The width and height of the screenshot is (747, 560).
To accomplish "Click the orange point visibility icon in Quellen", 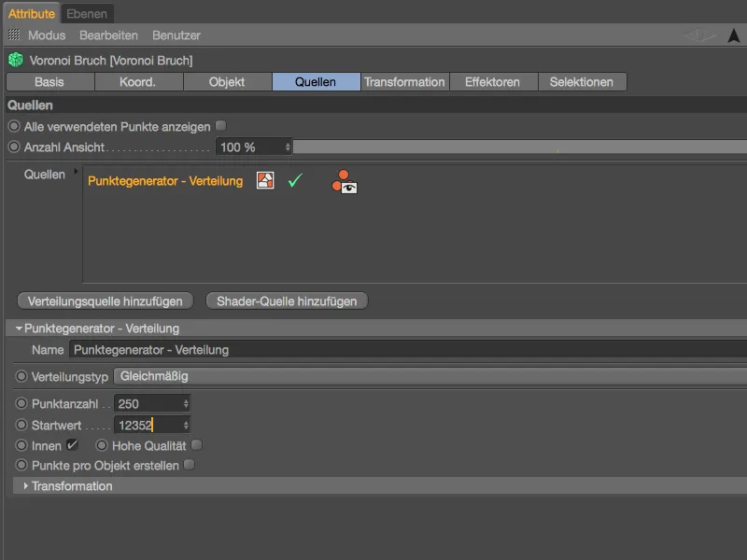I will 344,182.
